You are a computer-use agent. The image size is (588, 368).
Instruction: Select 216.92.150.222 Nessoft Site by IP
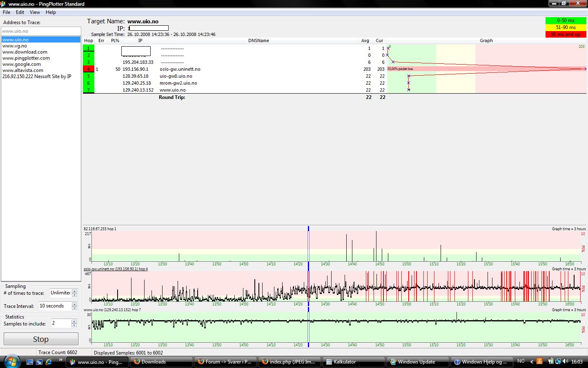pyautogui.click(x=37, y=76)
